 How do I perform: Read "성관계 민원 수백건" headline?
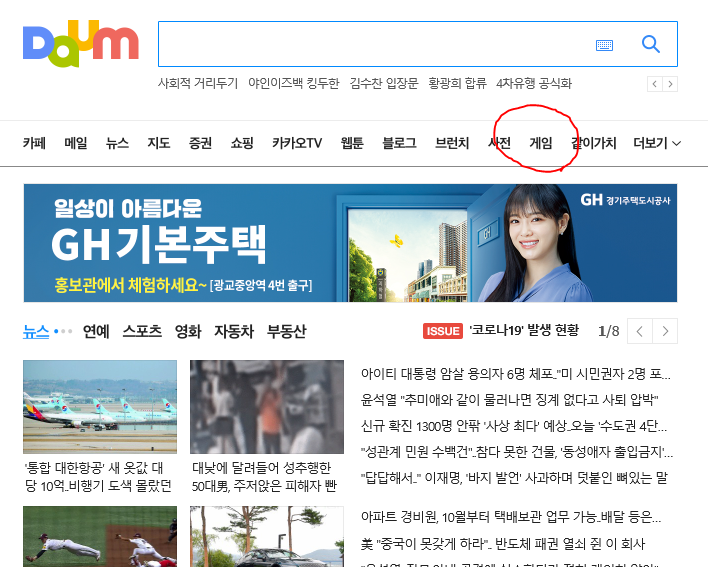pyautogui.click(x=517, y=451)
